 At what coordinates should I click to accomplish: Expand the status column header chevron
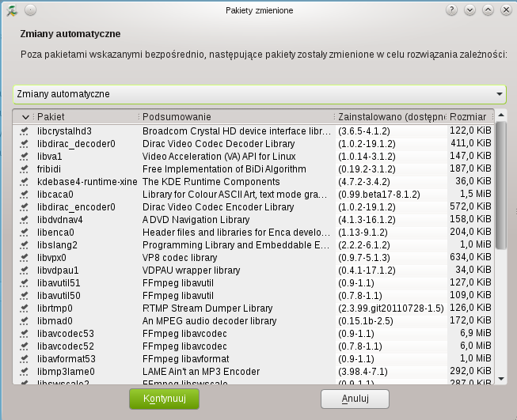pos(25,117)
